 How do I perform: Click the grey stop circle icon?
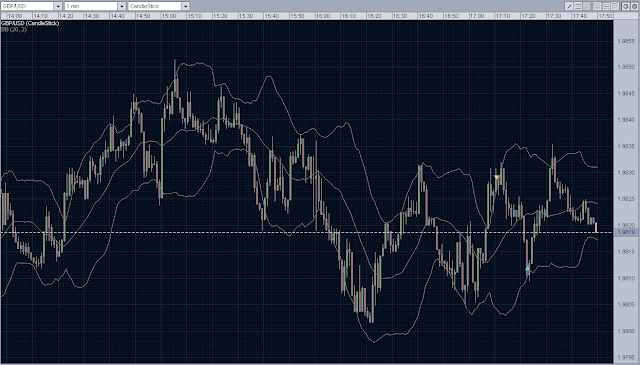635,6
